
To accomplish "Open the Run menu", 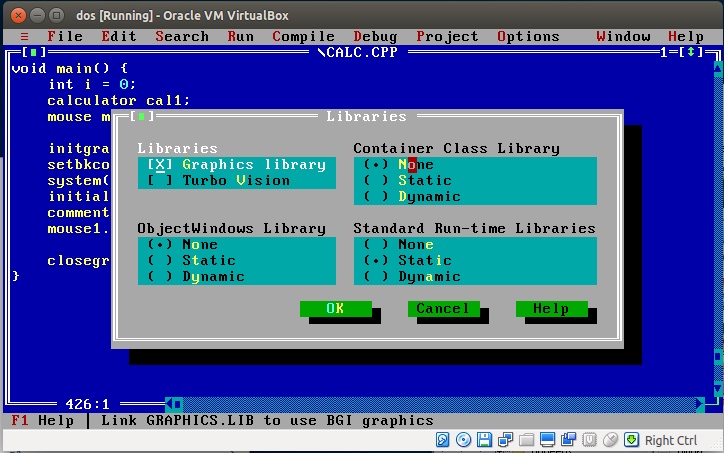I will pyautogui.click(x=240, y=36).
